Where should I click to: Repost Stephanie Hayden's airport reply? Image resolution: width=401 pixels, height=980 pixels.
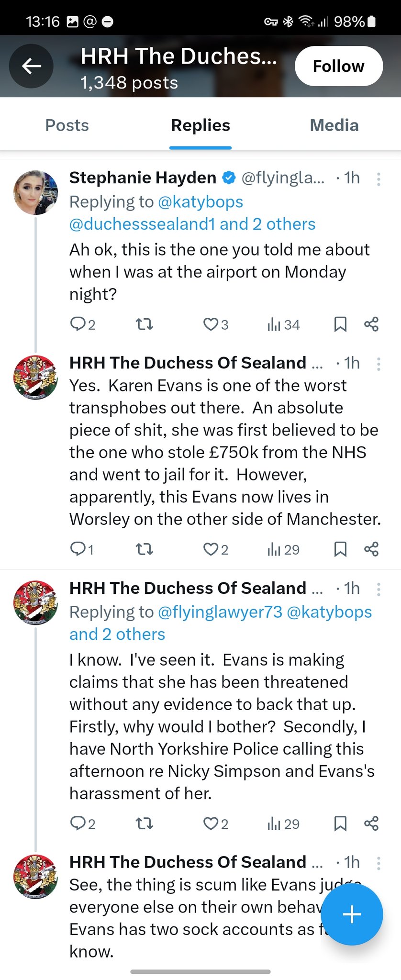coord(144,324)
